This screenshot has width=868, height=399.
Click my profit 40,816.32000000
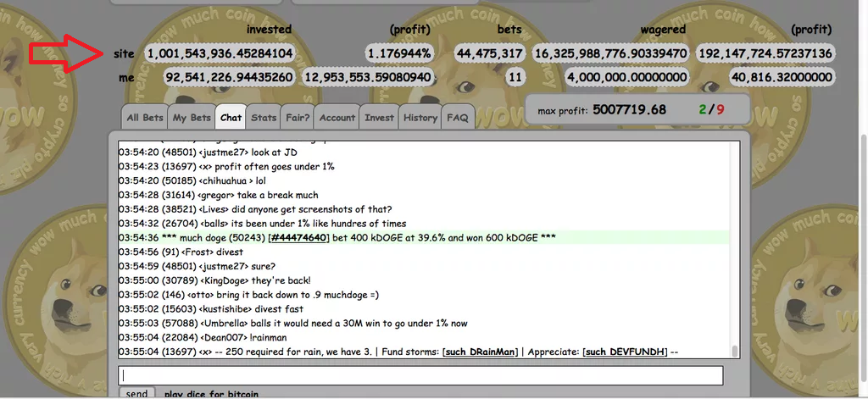pyautogui.click(x=781, y=77)
